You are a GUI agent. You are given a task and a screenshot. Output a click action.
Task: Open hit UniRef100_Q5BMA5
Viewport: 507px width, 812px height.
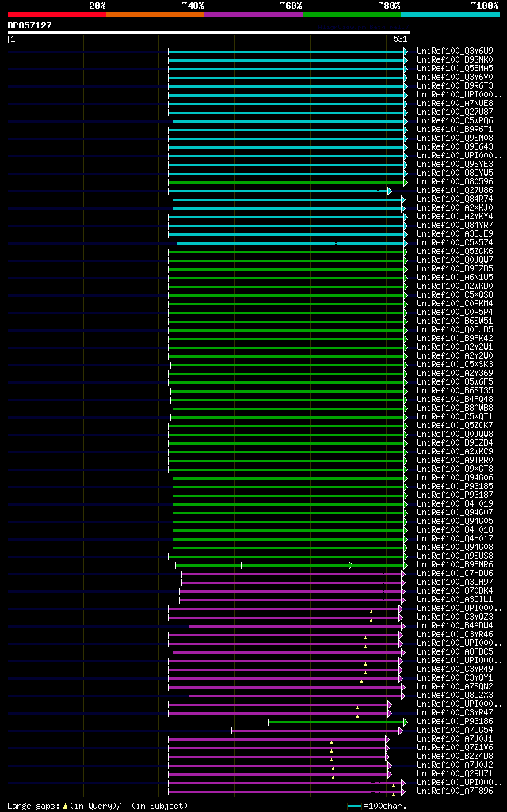pyautogui.click(x=456, y=69)
